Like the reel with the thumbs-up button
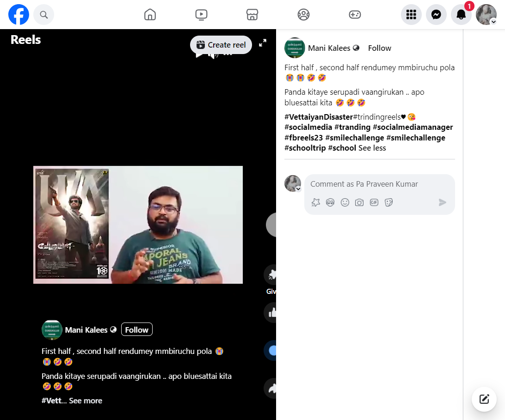The image size is (505, 420). pyautogui.click(x=271, y=312)
